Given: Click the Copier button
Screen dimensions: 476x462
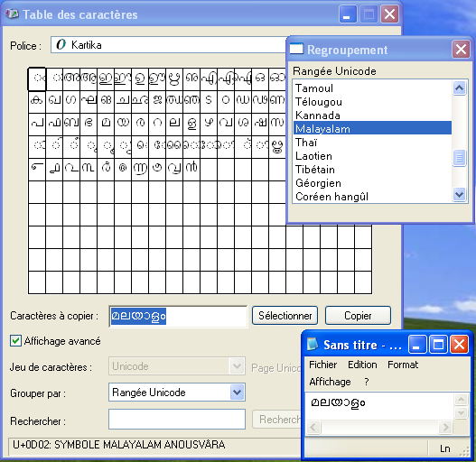Looking at the screenshot, I should pos(358,316).
